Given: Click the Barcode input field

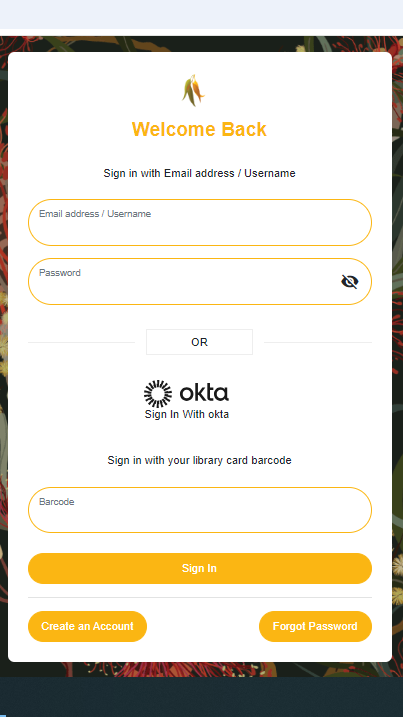Looking at the screenshot, I should point(200,510).
